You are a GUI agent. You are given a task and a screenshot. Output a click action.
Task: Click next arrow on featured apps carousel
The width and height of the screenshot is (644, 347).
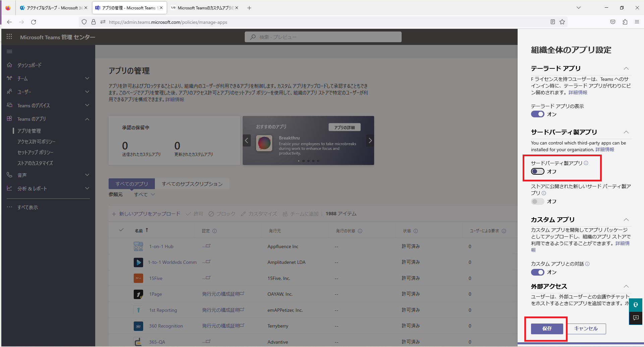click(x=370, y=140)
